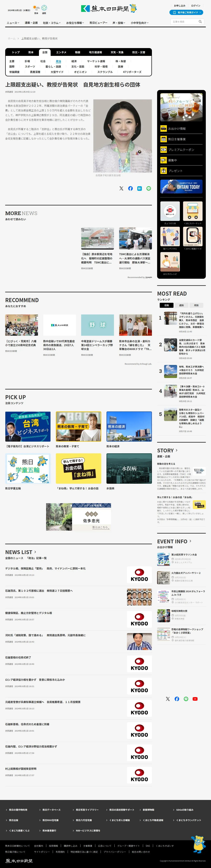Open おたすけレシピ tile
This screenshot has width=211, height=868.
point(170,262)
